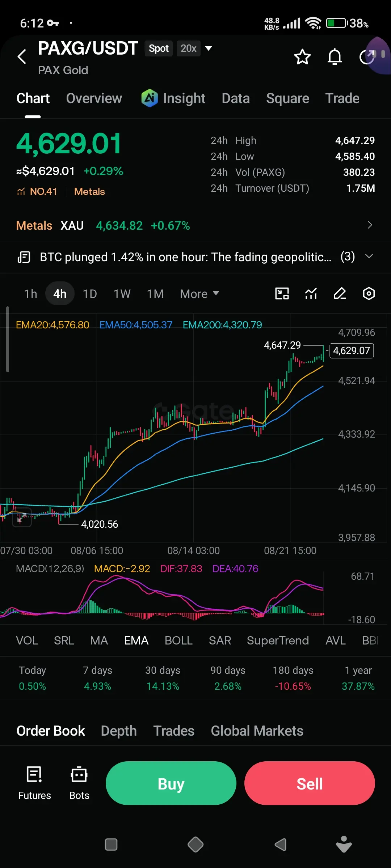This screenshot has height=868, width=391.
Task: Tap the EMA200:4,320.79 legend
Action: 222,325
